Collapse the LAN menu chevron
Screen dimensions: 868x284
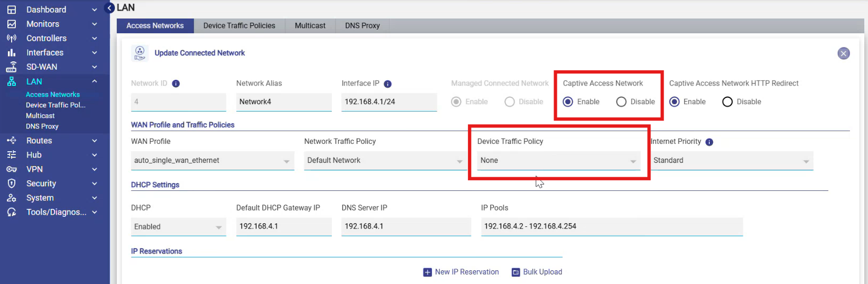[95, 81]
